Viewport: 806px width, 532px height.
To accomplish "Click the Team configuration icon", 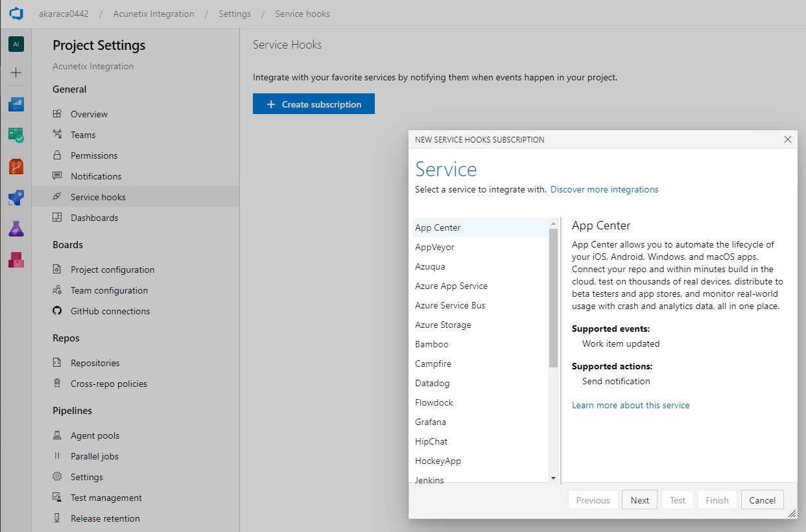I will pos(58,290).
